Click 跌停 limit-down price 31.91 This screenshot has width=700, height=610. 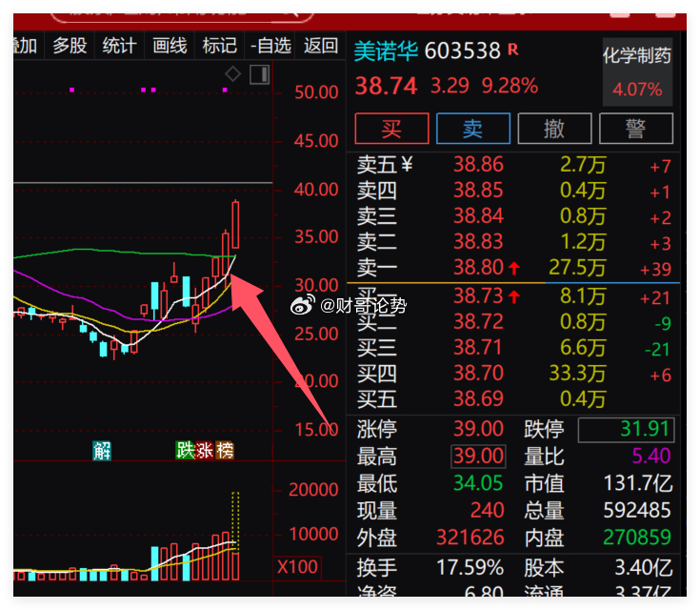pyautogui.click(x=644, y=429)
